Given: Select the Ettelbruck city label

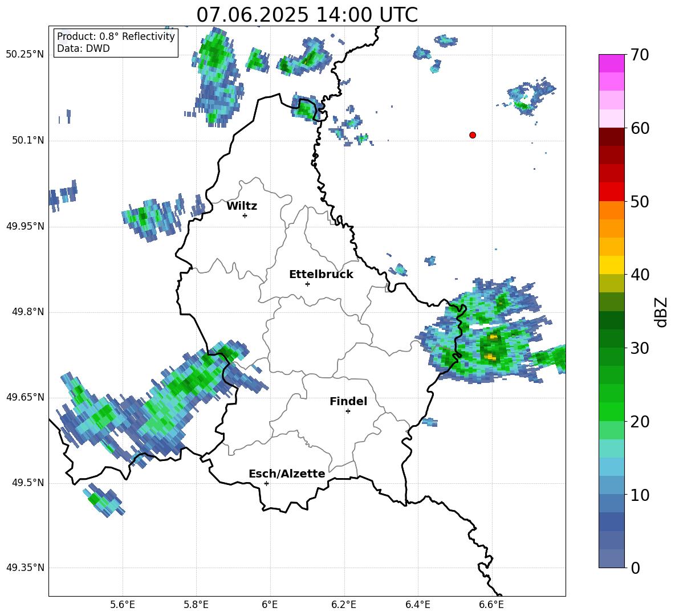Looking at the screenshot, I should [x=321, y=275].
